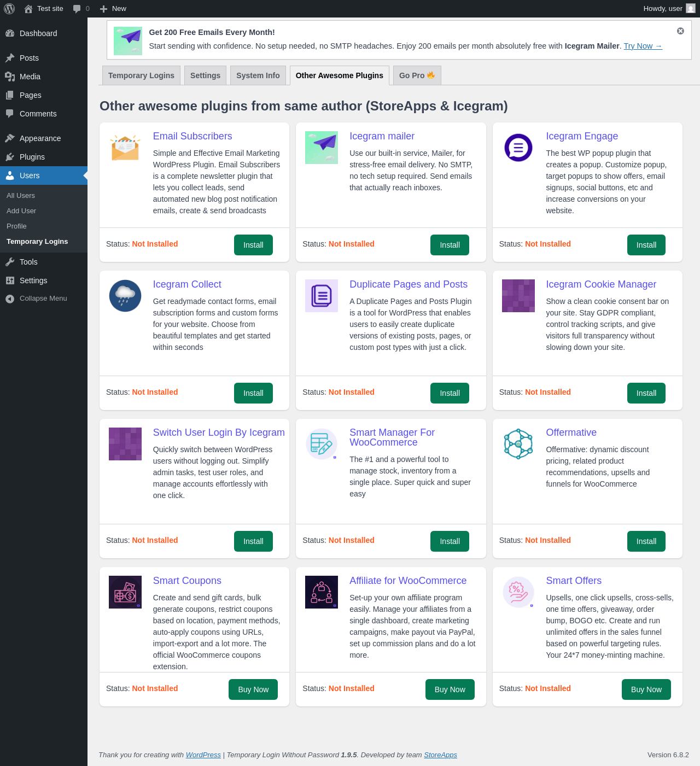
Task: Install Switch User Login By Icegram
Action: [x=253, y=541]
